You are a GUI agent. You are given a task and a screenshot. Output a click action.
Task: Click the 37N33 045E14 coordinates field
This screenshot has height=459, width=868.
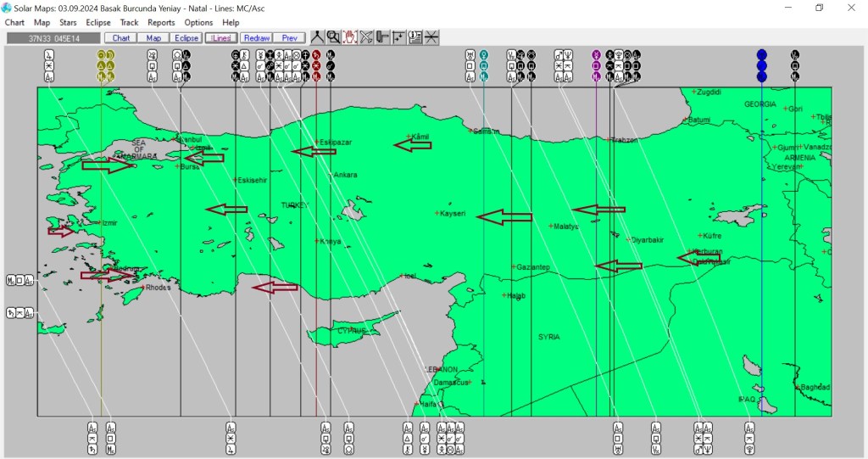53,38
